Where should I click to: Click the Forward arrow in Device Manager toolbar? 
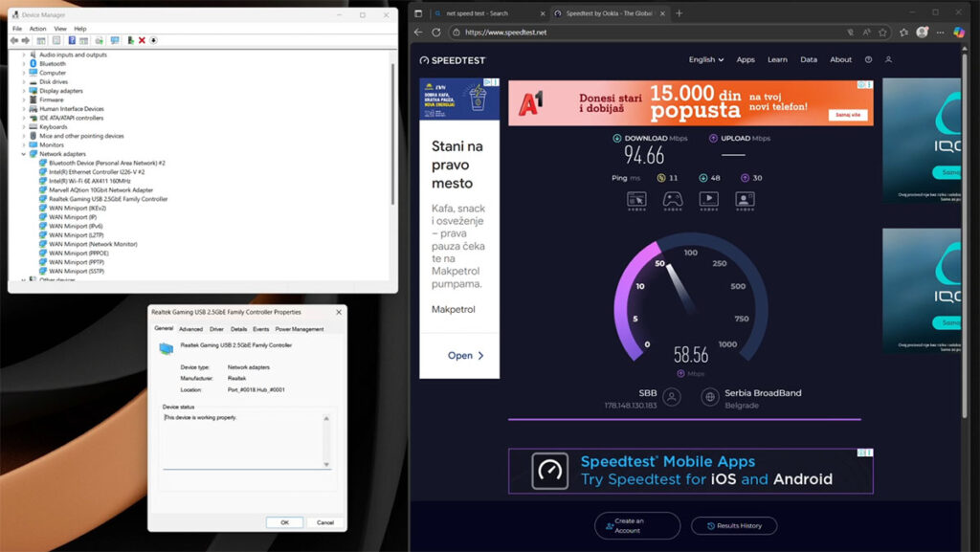[26, 40]
